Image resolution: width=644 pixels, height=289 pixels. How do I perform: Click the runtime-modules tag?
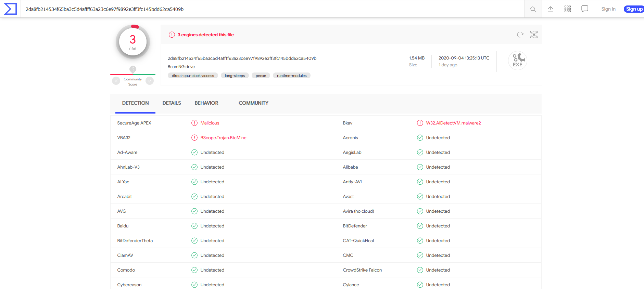point(292,76)
